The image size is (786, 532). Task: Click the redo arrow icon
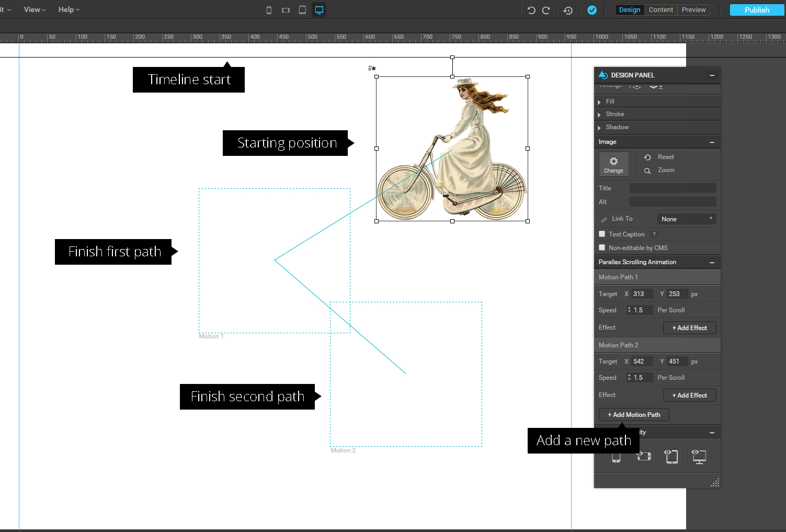[x=546, y=10]
